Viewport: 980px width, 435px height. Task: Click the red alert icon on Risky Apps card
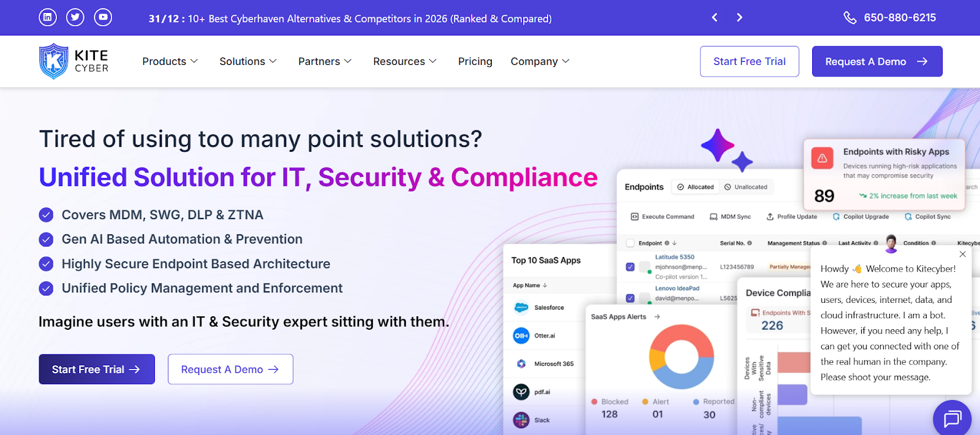click(x=823, y=158)
